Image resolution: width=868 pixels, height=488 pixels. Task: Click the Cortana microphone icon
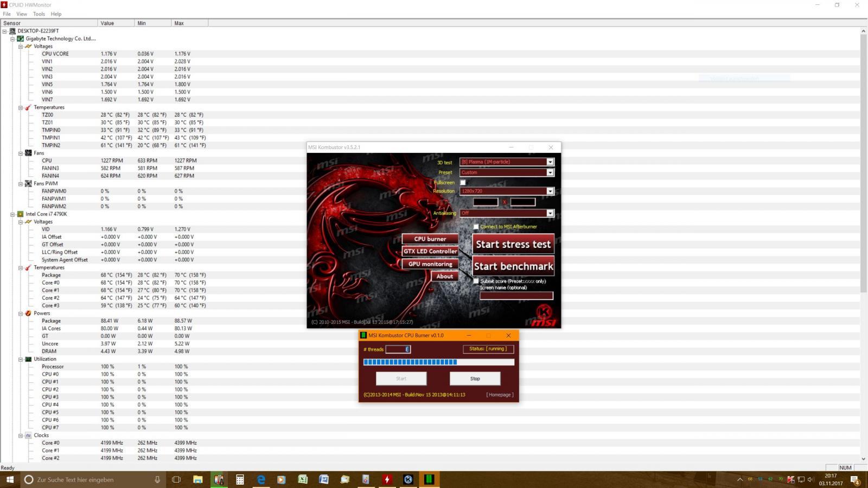click(x=157, y=480)
